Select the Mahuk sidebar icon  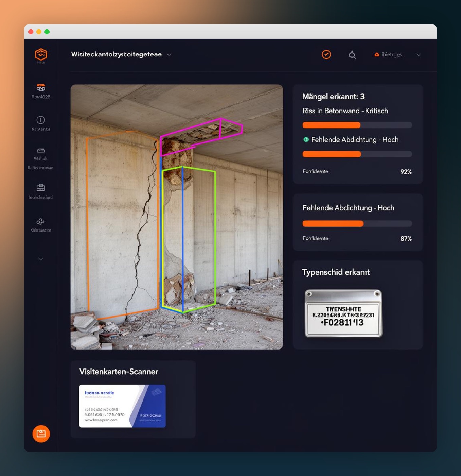tap(41, 151)
